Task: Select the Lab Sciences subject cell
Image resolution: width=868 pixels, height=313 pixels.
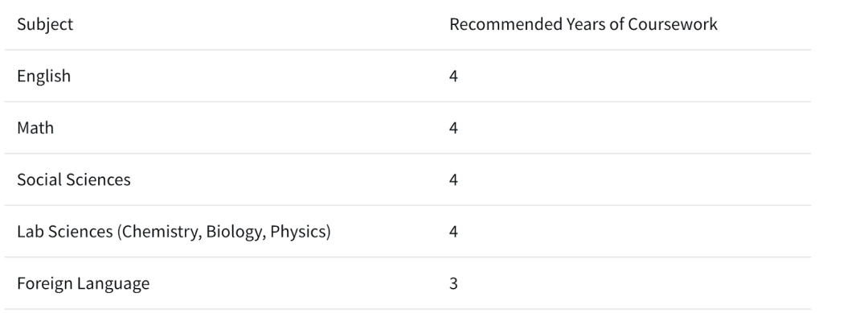Action: 174,232
